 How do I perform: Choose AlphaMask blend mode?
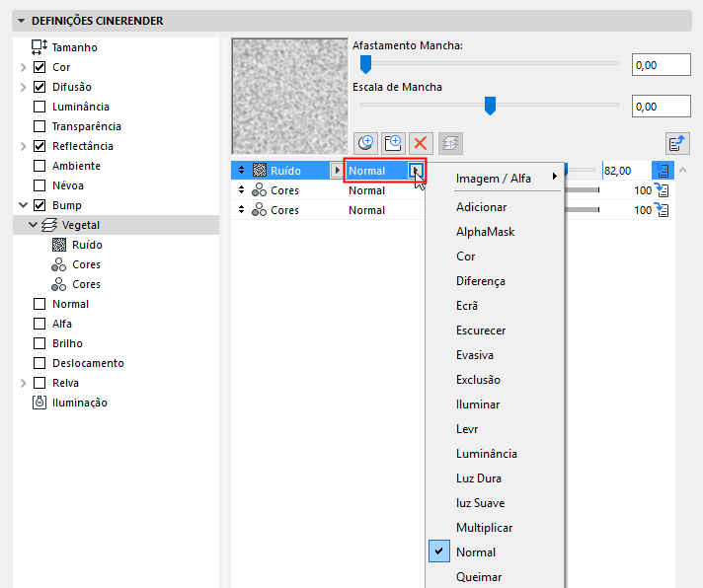point(485,232)
